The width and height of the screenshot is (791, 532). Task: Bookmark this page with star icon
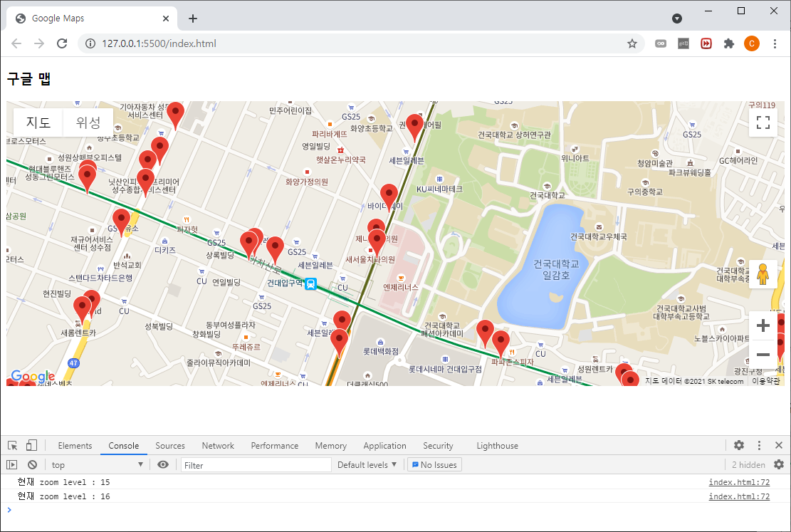click(x=632, y=43)
